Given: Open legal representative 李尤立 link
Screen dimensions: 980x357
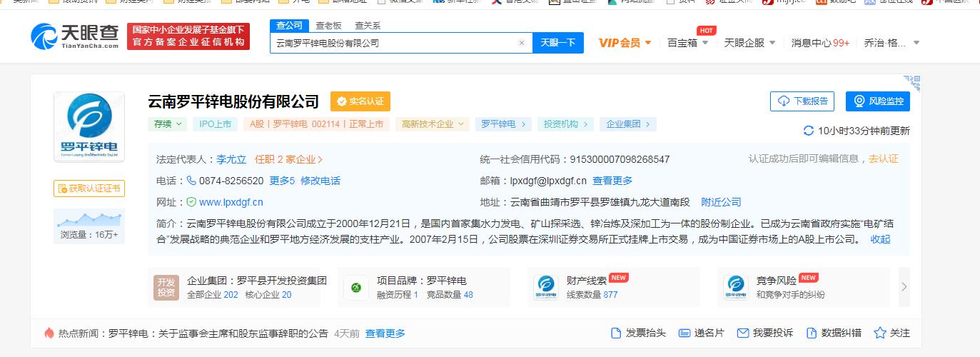Looking at the screenshot, I should pos(231,159).
